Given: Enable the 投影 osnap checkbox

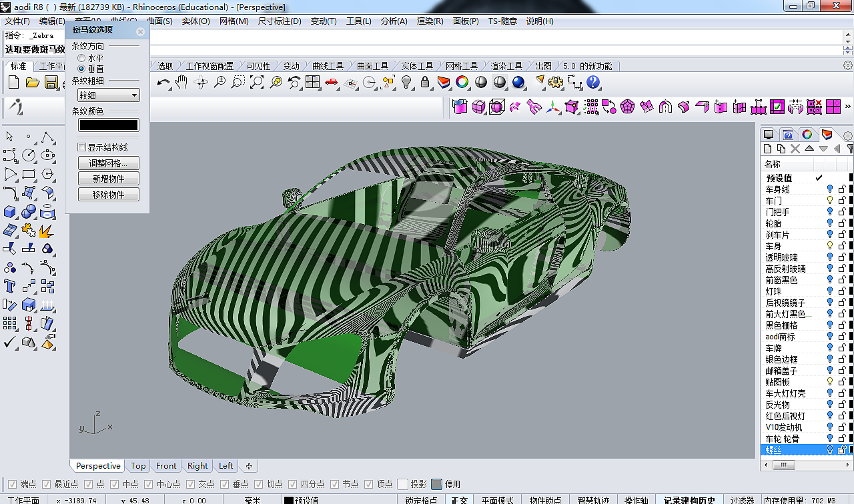Looking at the screenshot, I should (402, 484).
